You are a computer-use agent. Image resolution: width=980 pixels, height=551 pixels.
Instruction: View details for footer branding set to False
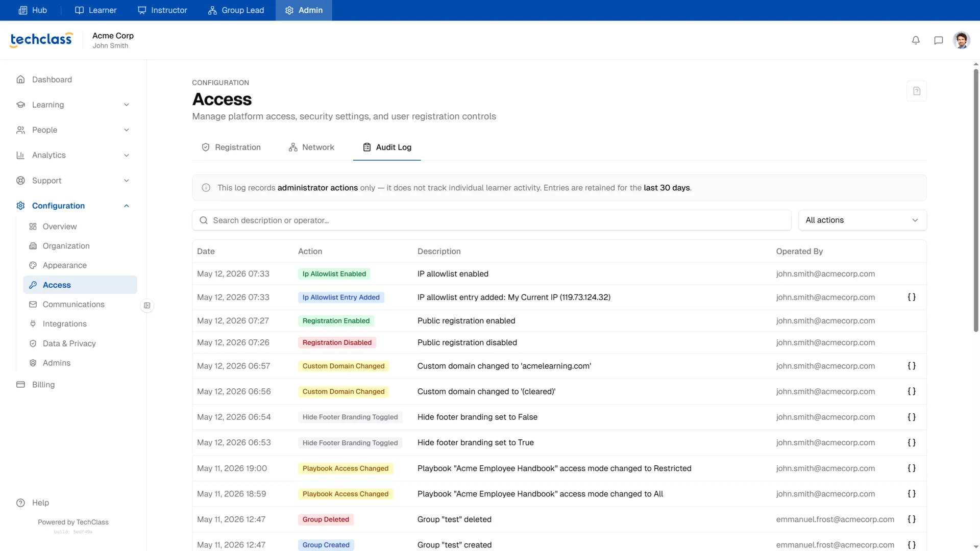pyautogui.click(x=912, y=417)
